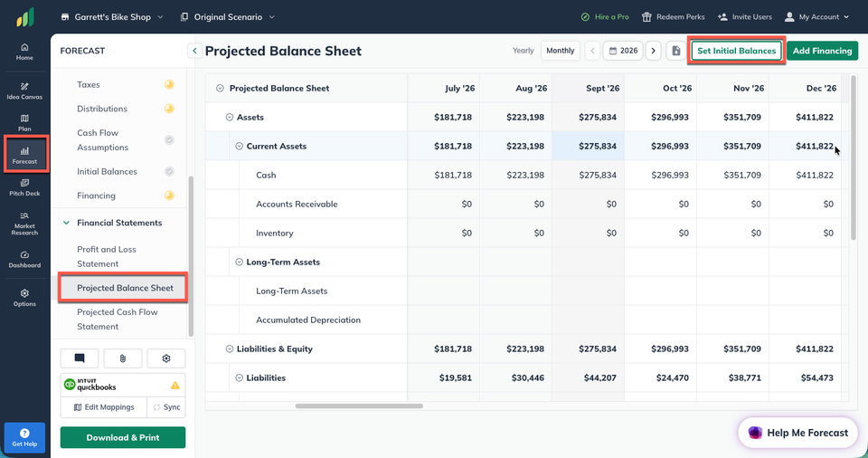Image resolution: width=868 pixels, height=458 pixels.
Task: Open Taxes forecast section
Action: (89, 84)
